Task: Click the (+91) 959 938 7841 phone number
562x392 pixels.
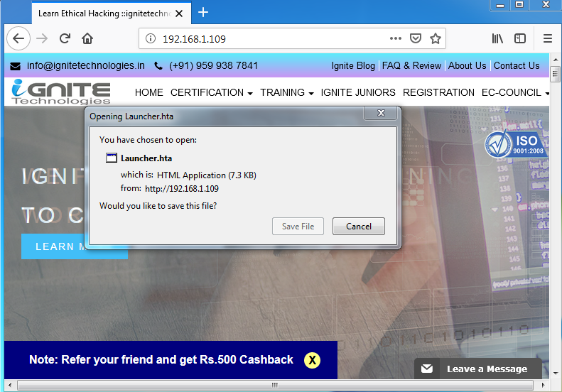Action: pos(213,65)
